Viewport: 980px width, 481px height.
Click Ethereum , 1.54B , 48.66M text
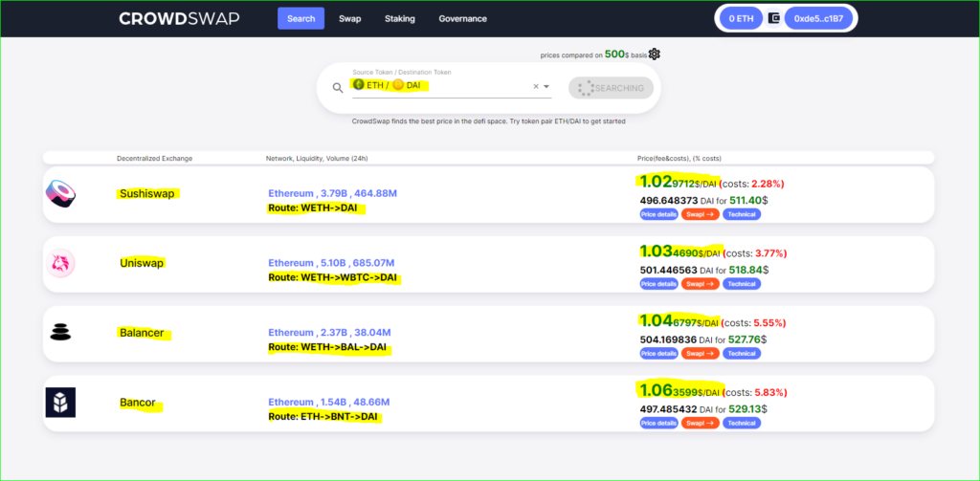tap(329, 403)
